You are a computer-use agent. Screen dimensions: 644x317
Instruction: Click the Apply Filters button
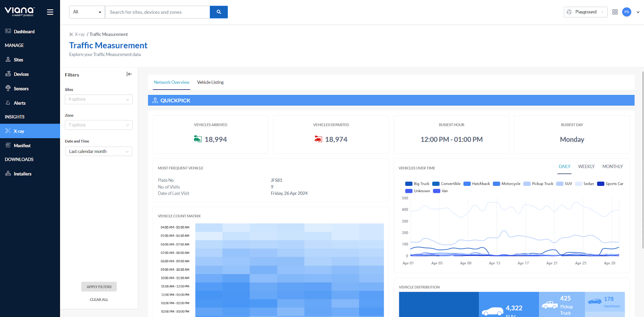(x=99, y=287)
